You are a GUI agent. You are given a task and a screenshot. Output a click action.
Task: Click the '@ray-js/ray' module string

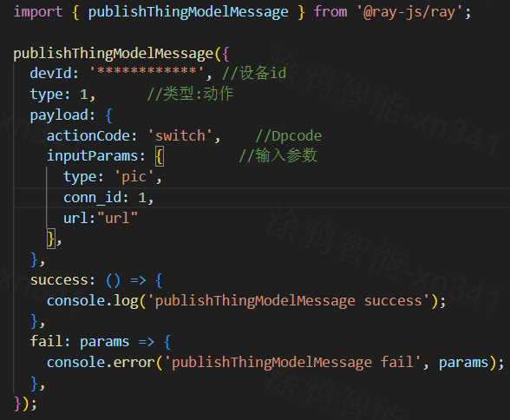pos(409,12)
